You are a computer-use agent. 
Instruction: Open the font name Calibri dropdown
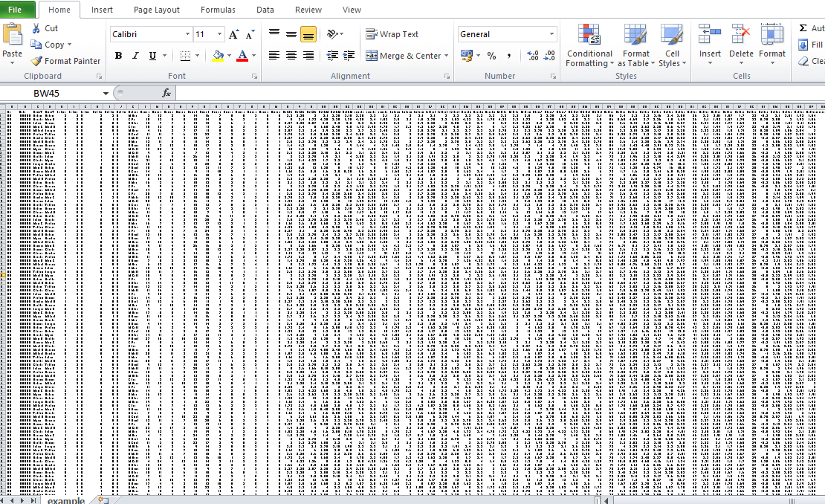tap(187, 34)
